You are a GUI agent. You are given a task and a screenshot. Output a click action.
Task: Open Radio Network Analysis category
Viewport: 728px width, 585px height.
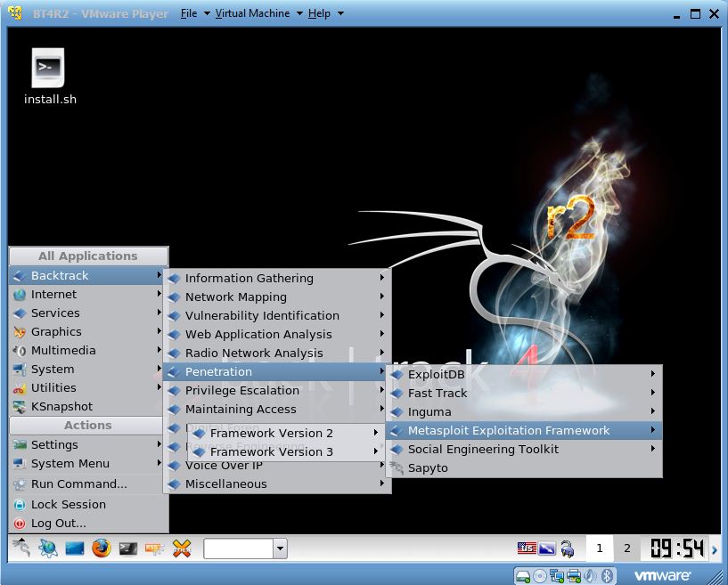click(x=277, y=353)
